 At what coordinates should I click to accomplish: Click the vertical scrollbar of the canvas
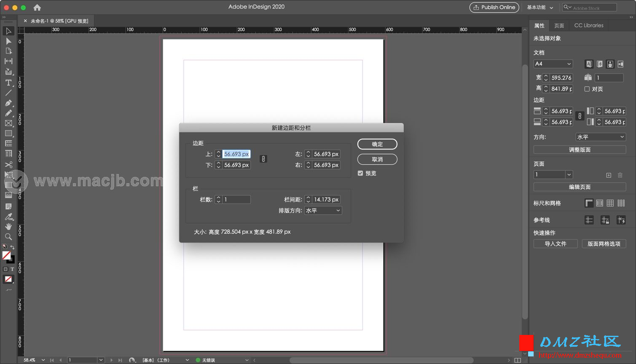click(525, 192)
